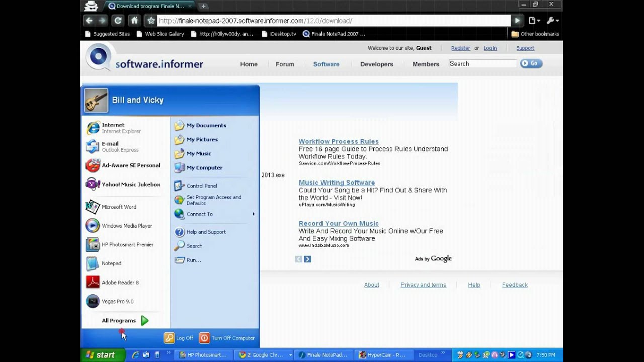Click Log Off button
The height and width of the screenshot is (362, 644).
pyautogui.click(x=179, y=338)
